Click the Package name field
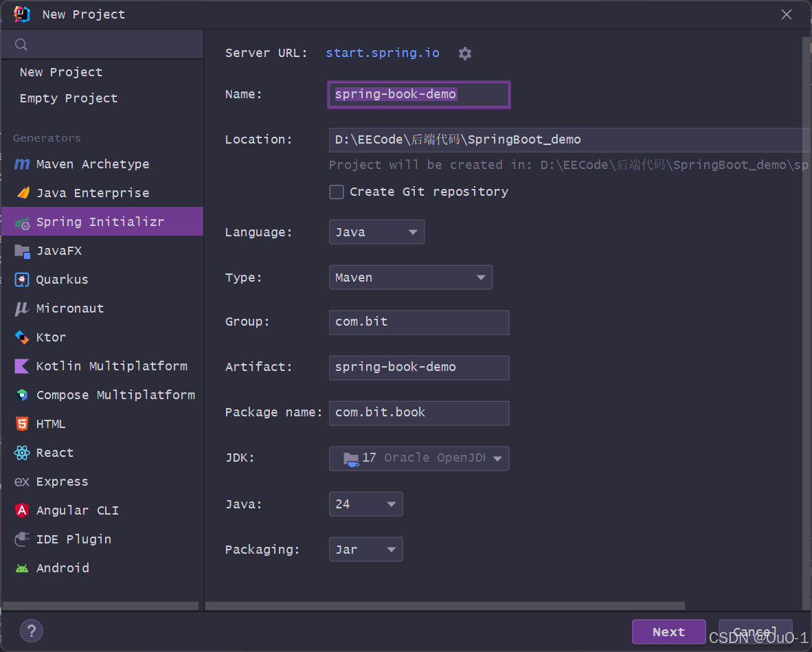This screenshot has height=652, width=812. (x=419, y=413)
